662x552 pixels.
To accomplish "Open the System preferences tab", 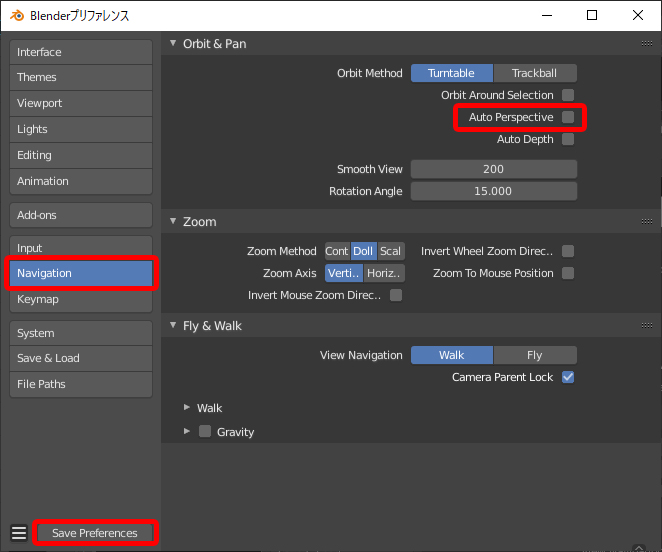I will tap(81, 333).
